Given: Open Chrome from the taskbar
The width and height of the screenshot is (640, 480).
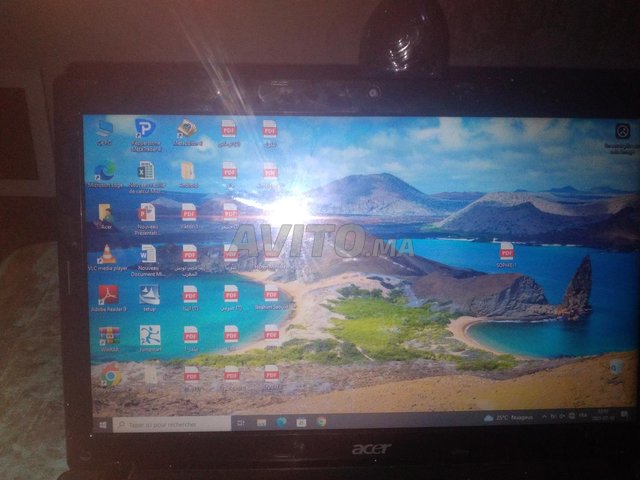Looking at the screenshot, I should (321, 422).
